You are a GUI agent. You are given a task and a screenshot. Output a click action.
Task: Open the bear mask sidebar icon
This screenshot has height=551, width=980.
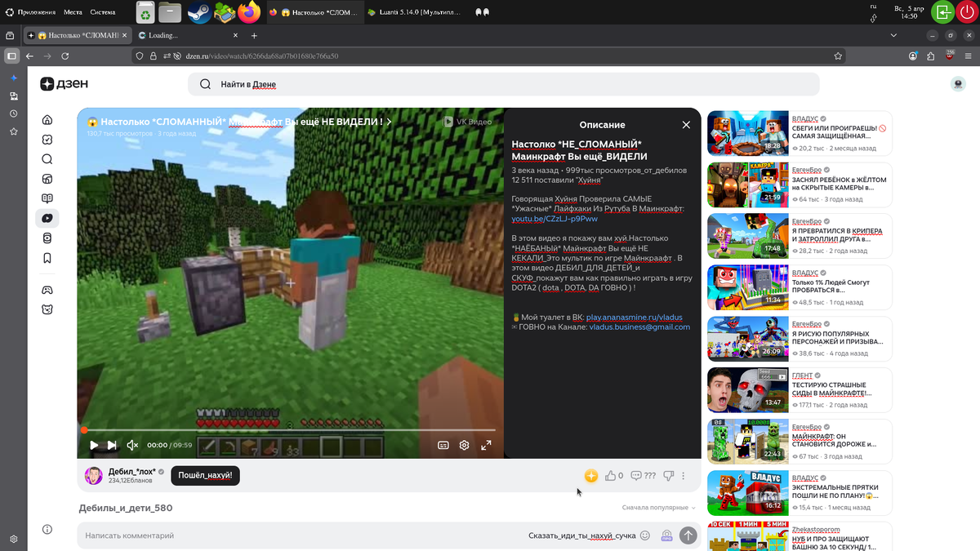(47, 309)
